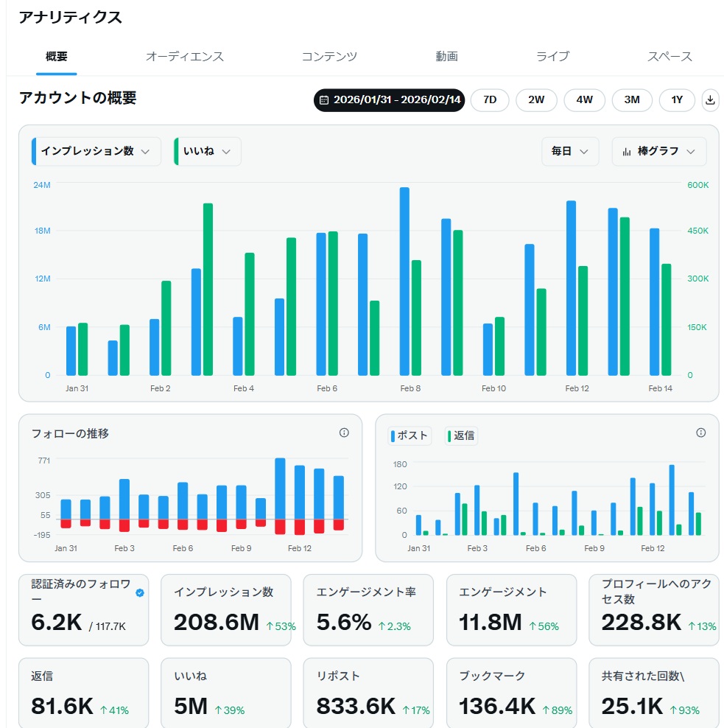Screen dimensions: 724x728
Task: Open the スペース tab
Action: coord(669,56)
